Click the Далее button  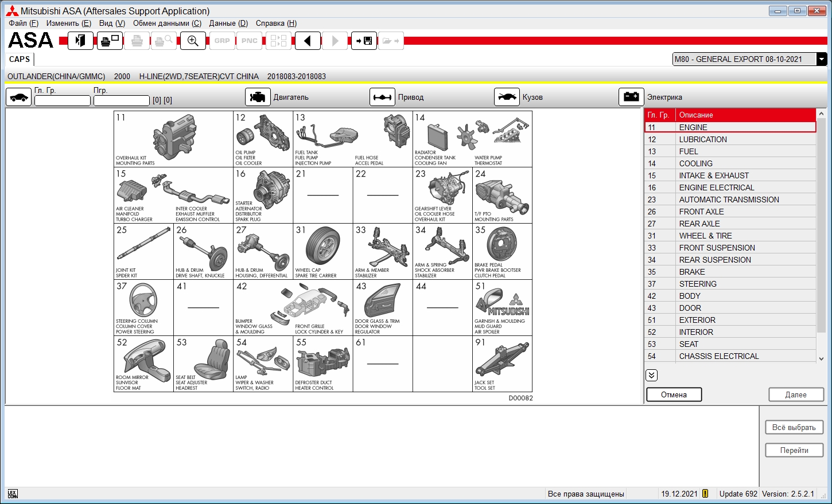(796, 394)
